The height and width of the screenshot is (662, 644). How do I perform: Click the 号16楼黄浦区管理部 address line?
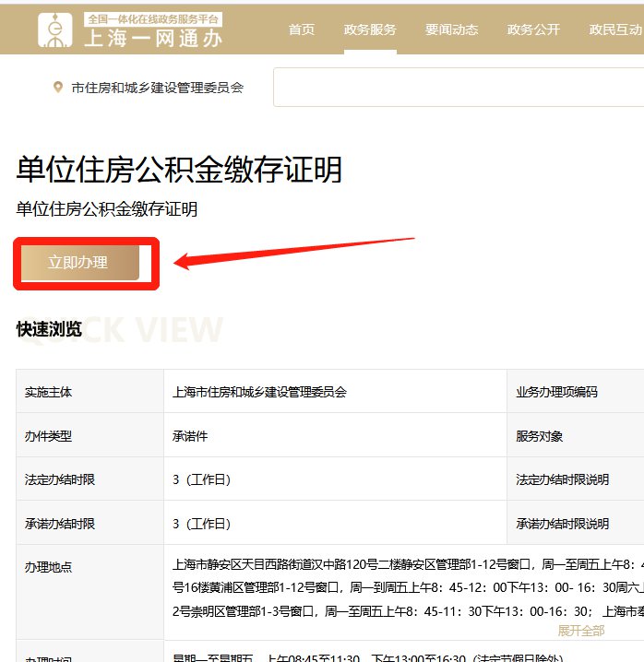pos(408,587)
